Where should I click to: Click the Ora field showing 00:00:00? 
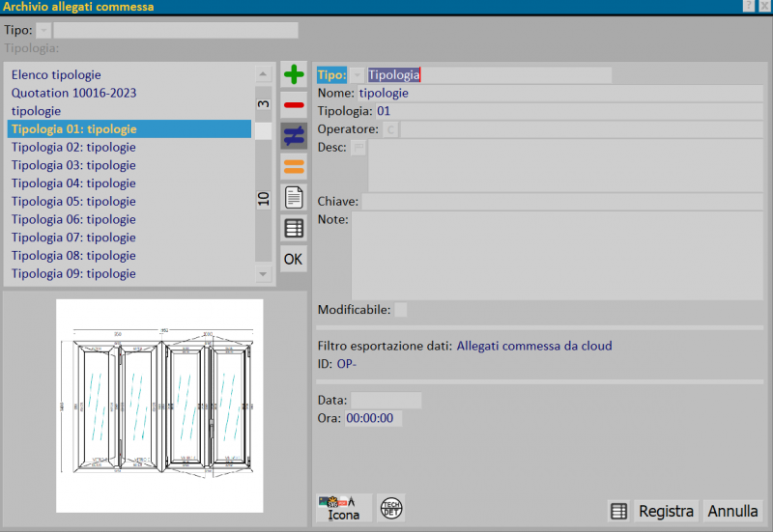tap(373, 419)
